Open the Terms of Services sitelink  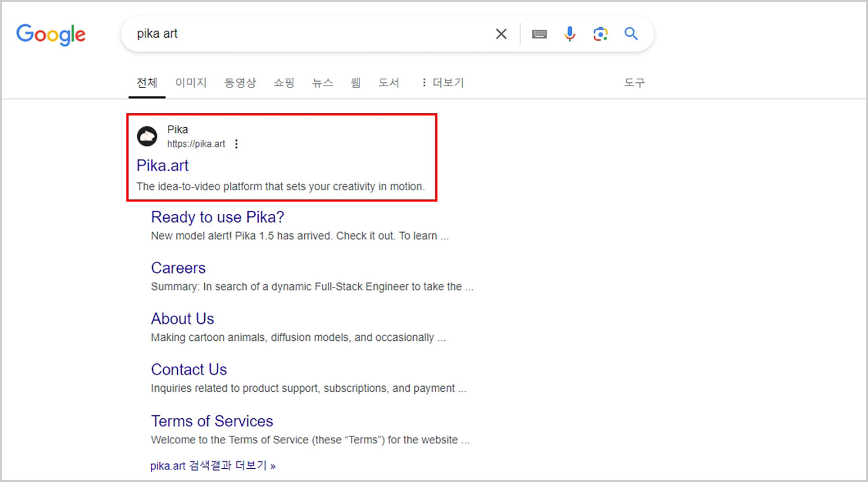click(x=212, y=421)
